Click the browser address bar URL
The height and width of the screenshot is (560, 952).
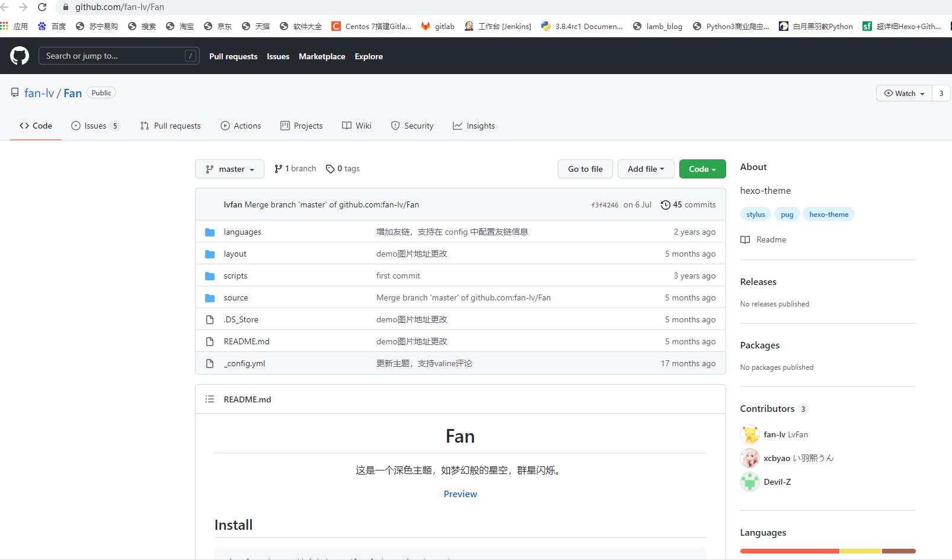pyautogui.click(x=120, y=7)
